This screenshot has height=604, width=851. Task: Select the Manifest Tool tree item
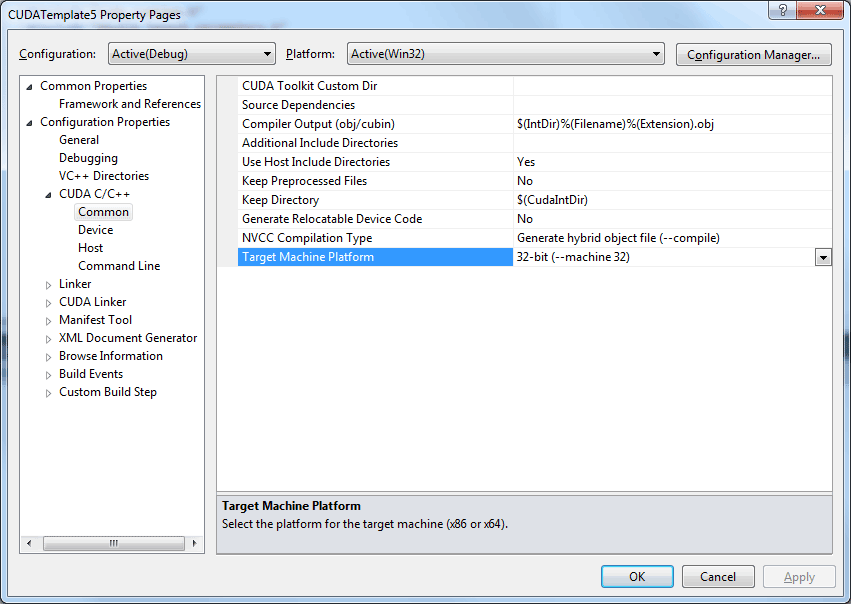[x=95, y=320]
